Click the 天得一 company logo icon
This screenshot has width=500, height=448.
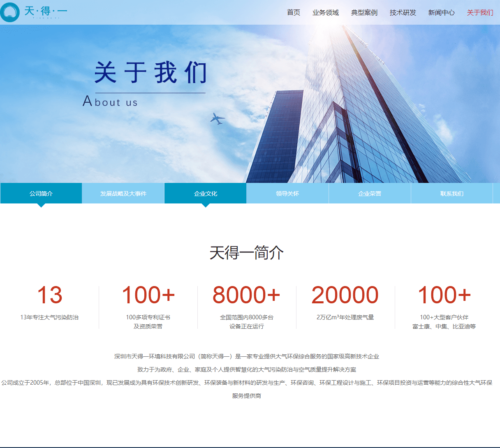tap(9, 12)
